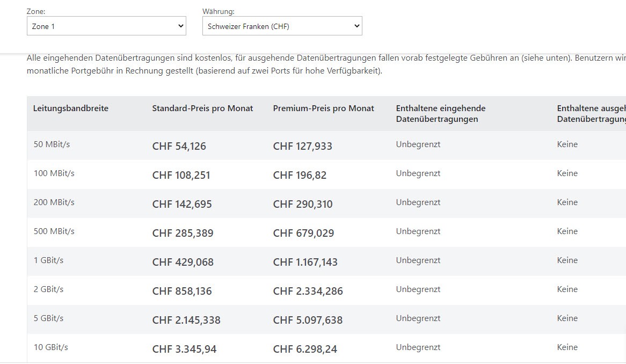Click the premium price CHF 6.298,24
Image resolution: width=626 pixels, height=364 pixels.
tap(305, 349)
